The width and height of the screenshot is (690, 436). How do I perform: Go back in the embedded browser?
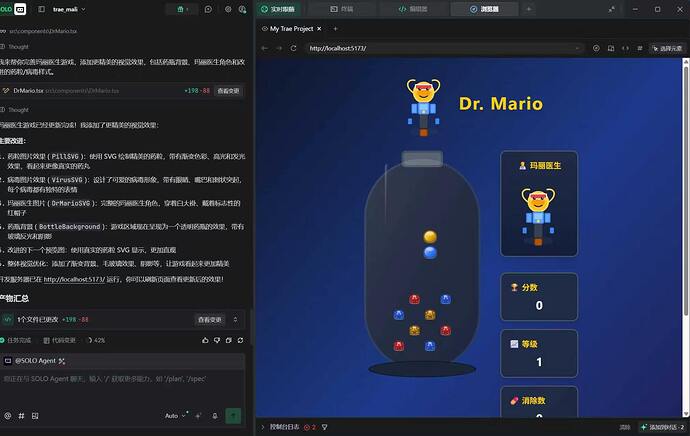tap(264, 48)
